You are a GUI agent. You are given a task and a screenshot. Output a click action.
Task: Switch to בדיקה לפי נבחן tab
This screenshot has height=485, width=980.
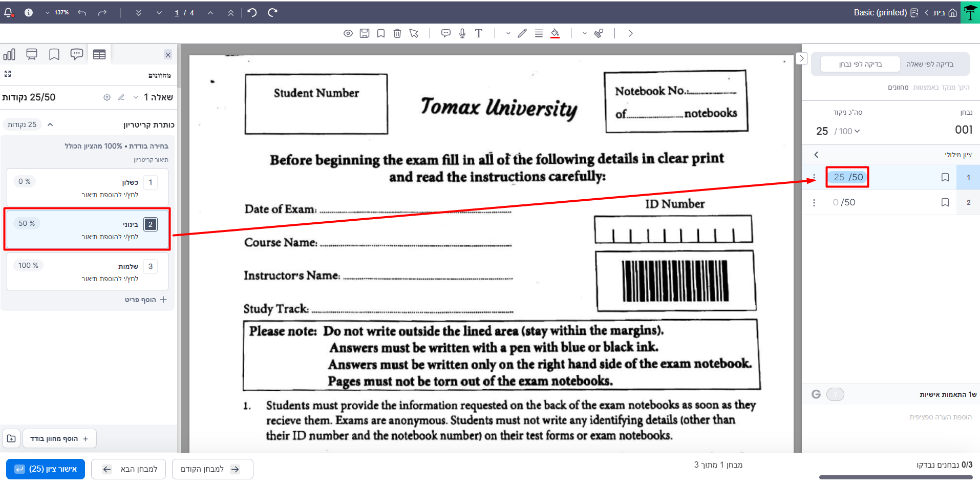[x=860, y=64]
